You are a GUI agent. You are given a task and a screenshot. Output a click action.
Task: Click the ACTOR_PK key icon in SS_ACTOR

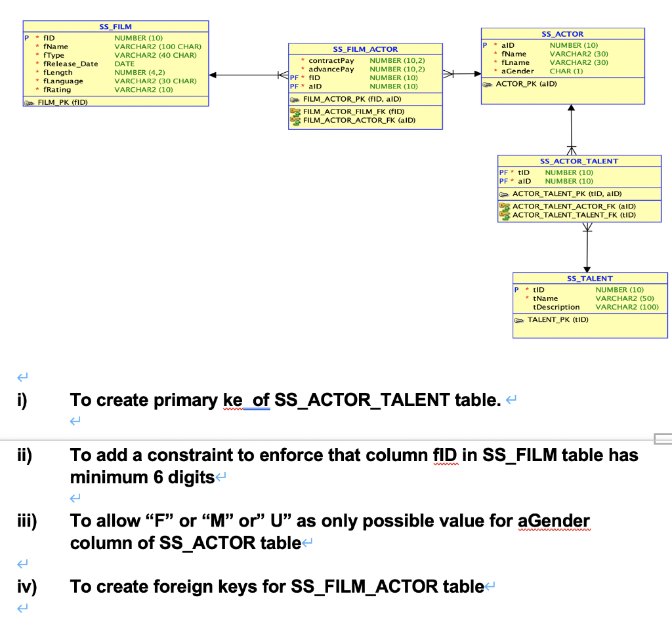point(488,84)
